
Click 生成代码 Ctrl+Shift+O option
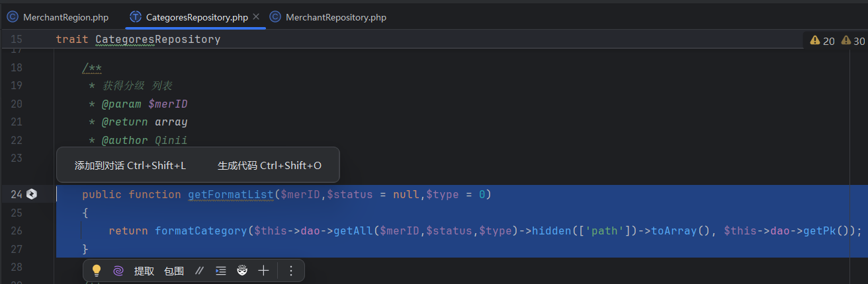pyautogui.click(x=269, y=165)
